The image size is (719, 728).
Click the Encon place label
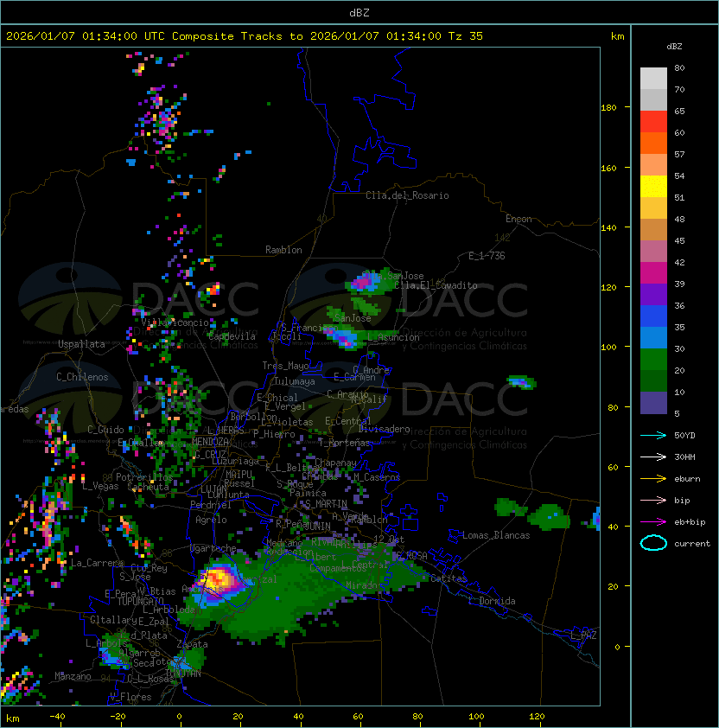click(519, 219)
